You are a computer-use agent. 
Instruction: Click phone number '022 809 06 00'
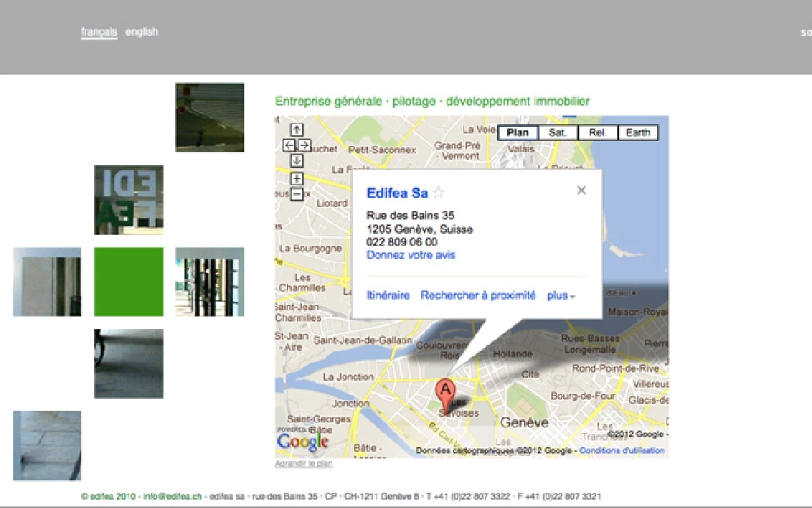402,242
